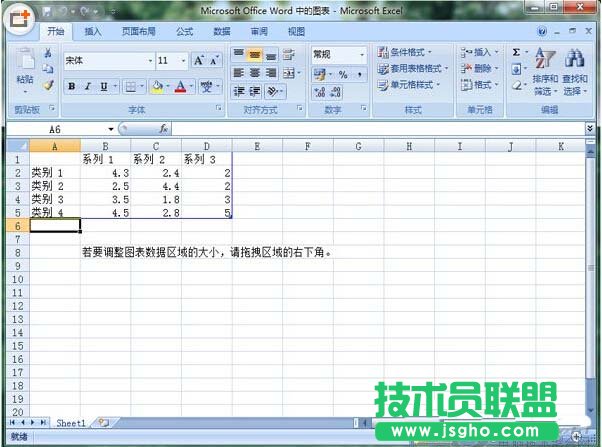The image size is (602, 447).
Task: Click the Insert Function fx icon
Action: coord(164,129)
